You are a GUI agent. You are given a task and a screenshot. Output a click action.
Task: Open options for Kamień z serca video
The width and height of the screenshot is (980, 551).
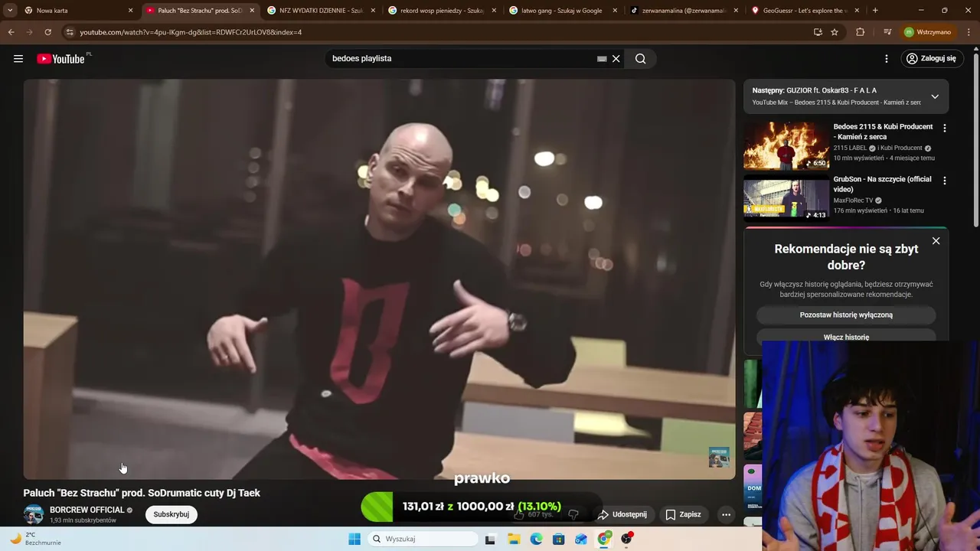point(945,129)
